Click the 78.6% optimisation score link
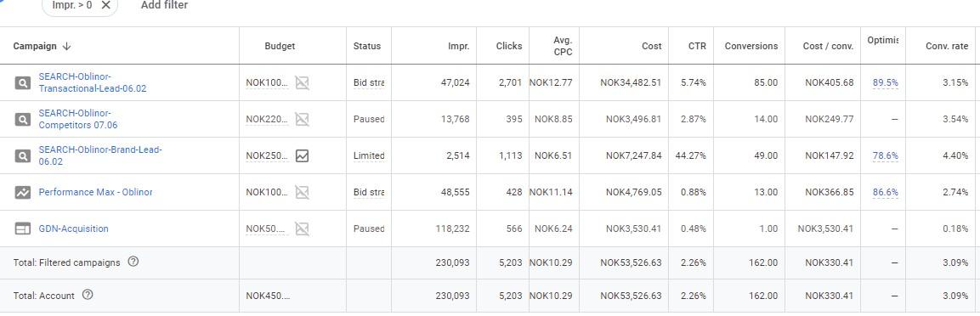The image size is (980, 316). point(886,156)
